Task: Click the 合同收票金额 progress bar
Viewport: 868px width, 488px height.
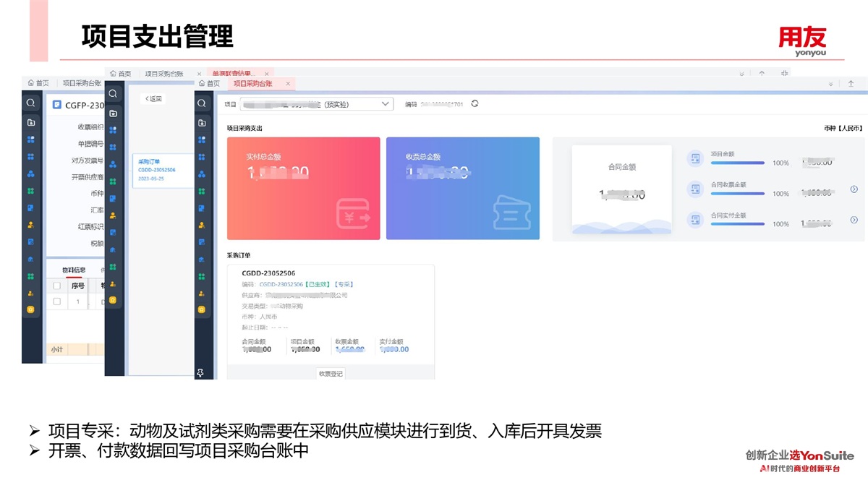Action: click(738, 194)
